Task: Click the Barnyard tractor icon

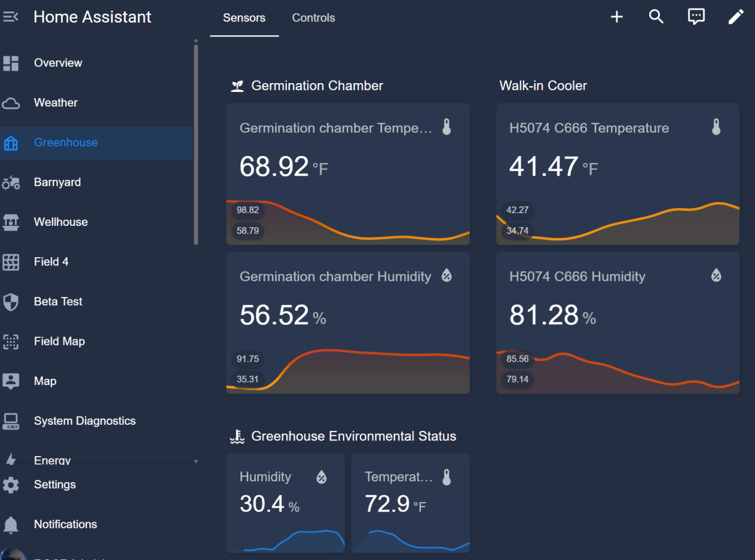Action: pyautogui.click(x=11, y=182)
